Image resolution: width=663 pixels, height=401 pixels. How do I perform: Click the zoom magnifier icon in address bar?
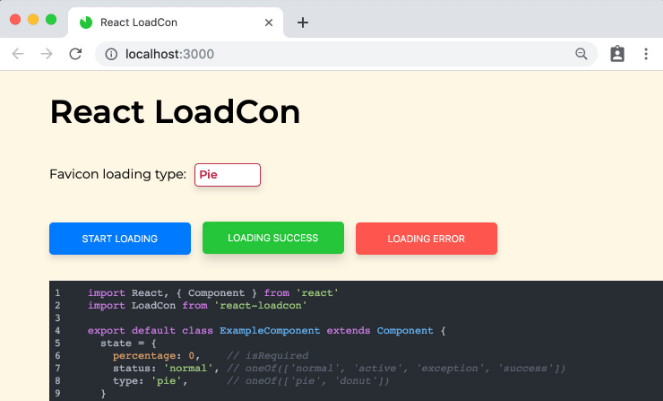click(581, 54)
